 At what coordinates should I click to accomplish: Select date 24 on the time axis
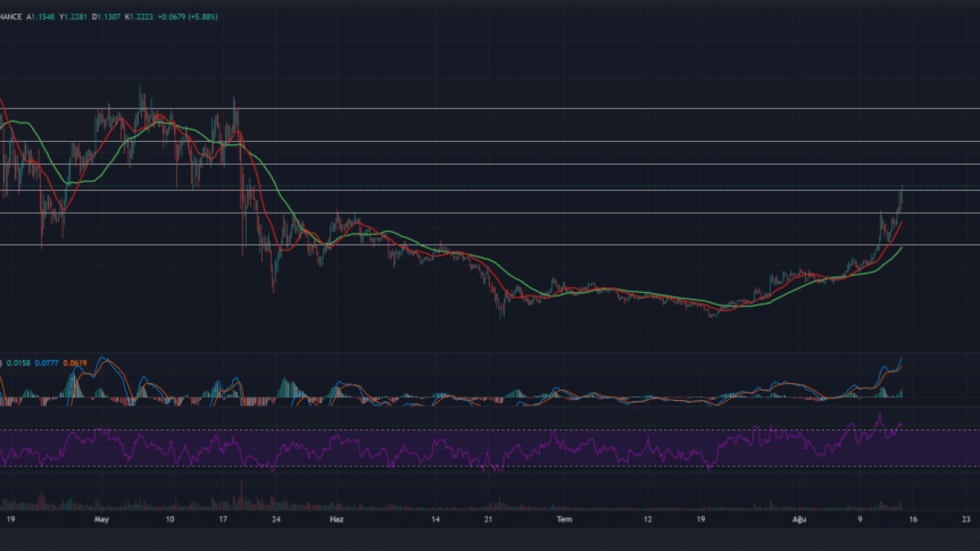[275, 518]
